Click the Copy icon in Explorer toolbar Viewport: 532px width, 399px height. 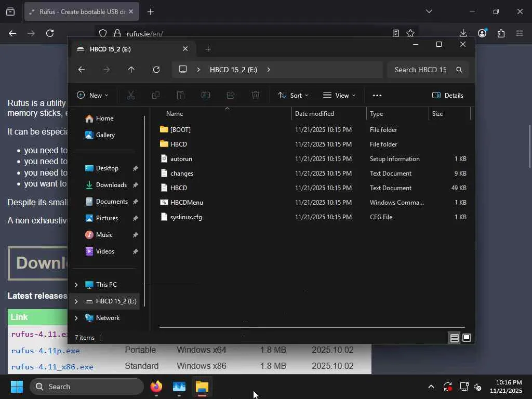tap(156, 96)
